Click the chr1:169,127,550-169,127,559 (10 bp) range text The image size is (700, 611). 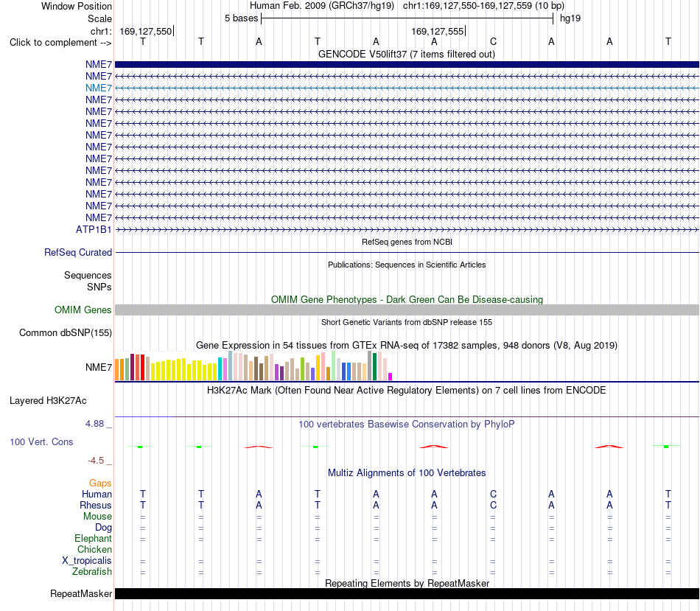tap(483, 6)
